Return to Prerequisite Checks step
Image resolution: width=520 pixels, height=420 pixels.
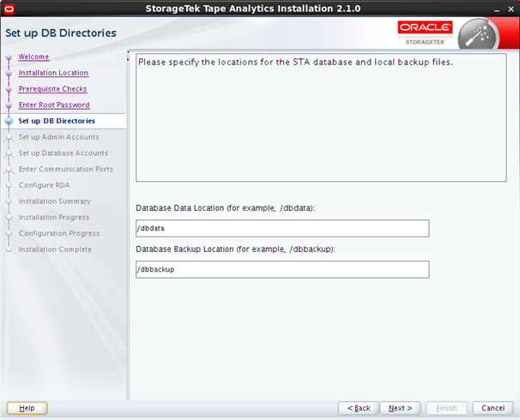tap(52, 89)
